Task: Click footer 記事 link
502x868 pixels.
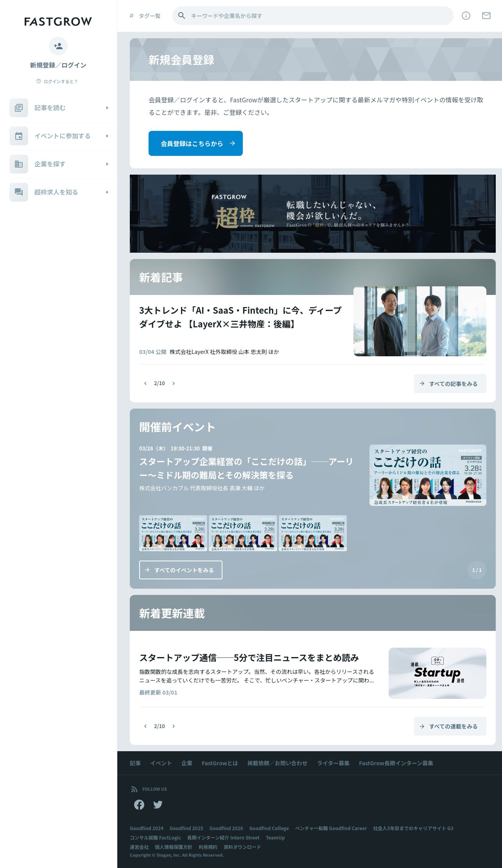Action: pyautogui.click(x=135, y=763)
